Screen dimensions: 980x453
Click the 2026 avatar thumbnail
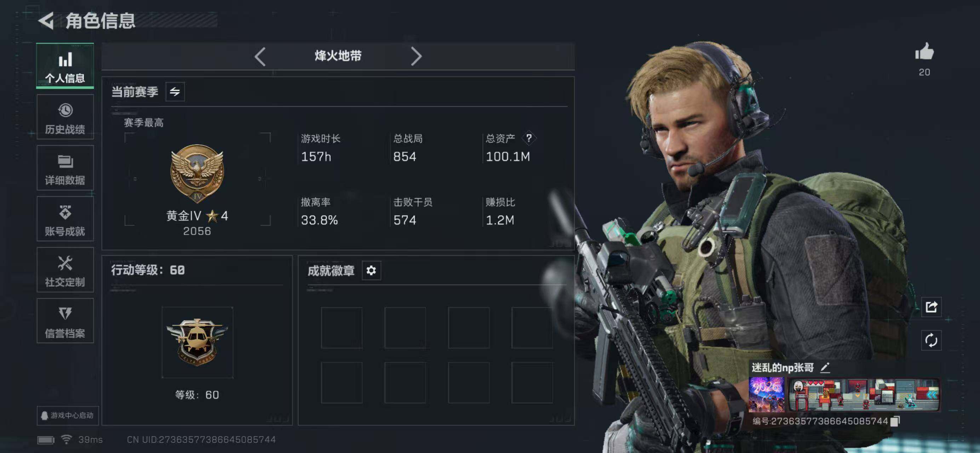766,394
